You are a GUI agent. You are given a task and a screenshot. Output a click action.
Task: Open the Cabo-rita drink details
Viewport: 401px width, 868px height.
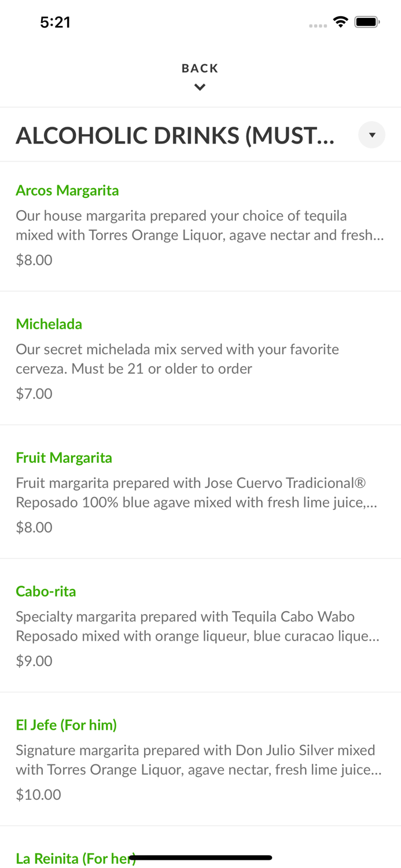point(46,591)
